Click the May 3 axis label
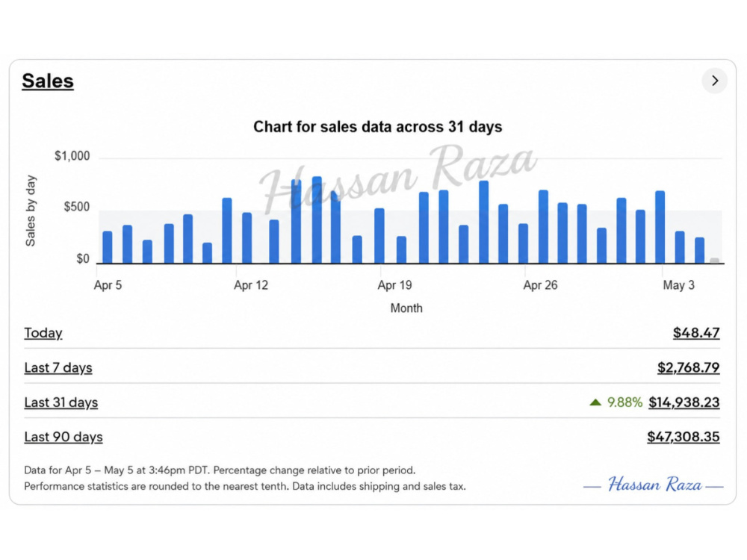 [x=678, y=285]
